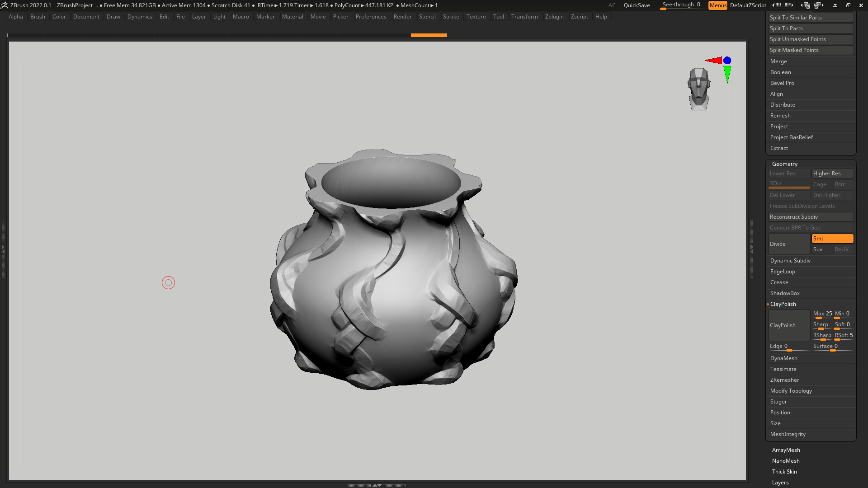Open the NanoMesh subpalette
Image resolution: width=868 pixels, height=488 pixels.
pos(786,461)
